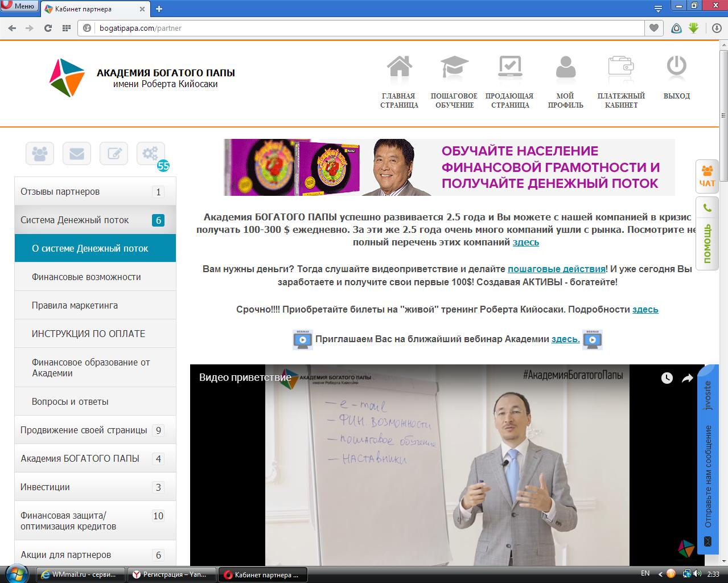Image resolution: width=728 pixels, height=583 pixels.
Task: Click the partners group icon in sidebar
Action: pos(40,154)
